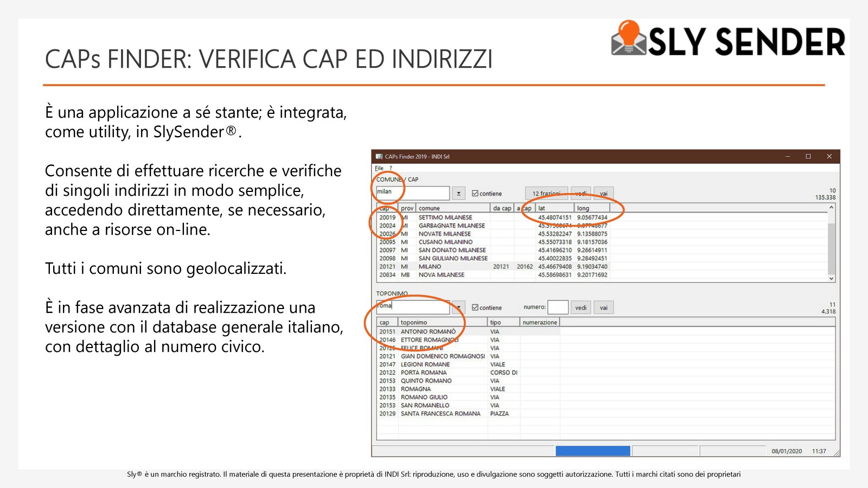Viewport: 868px width, 488px height.
Task: Expand the TOPONIMO search dropdown
Action: click(459, 307)
